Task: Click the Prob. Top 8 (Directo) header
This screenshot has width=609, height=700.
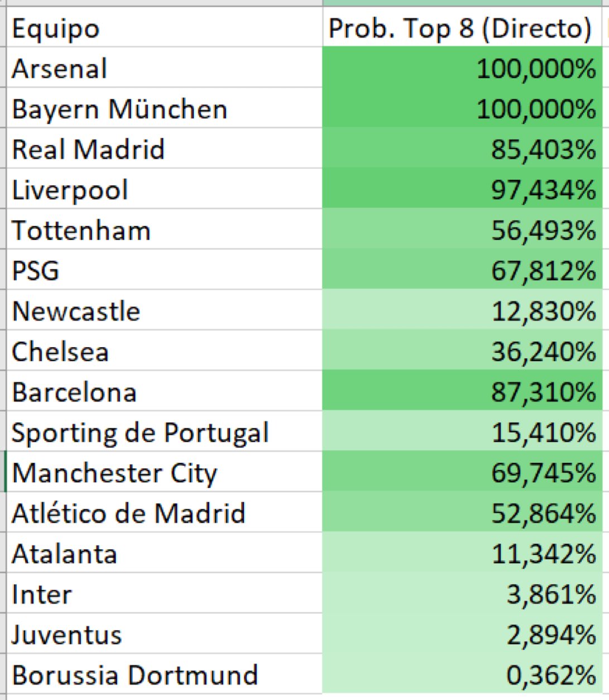Action: pos(462,28)
